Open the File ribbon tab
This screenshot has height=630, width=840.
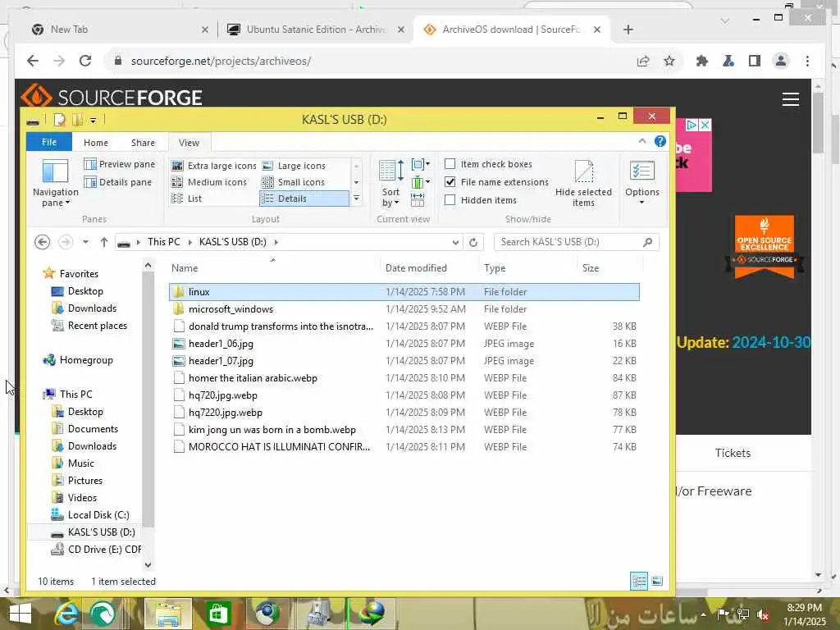click(x=48, y=142)
